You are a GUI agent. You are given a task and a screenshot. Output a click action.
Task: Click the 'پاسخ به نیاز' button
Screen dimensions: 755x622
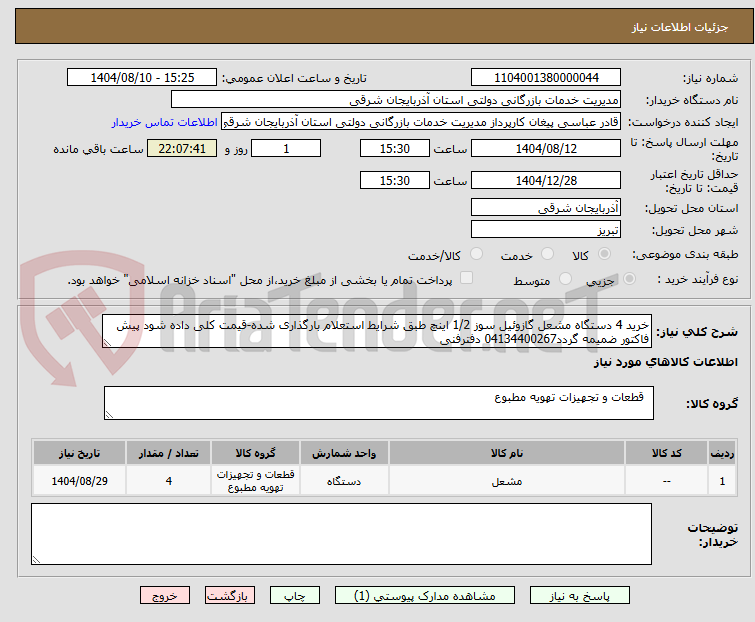[597, 595]
